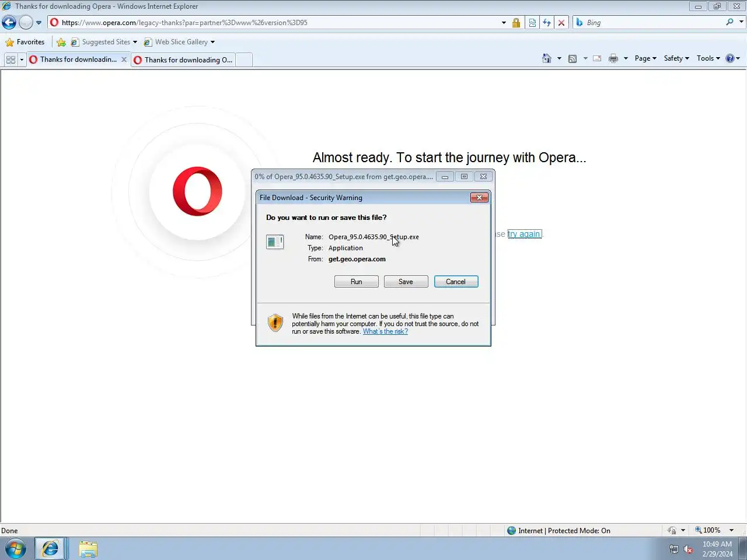Image resolution: width=747 pixels, height=560 pixels.
Task: Open the recent pages dropdown next to Forward
Action: (x=39, y=23)
